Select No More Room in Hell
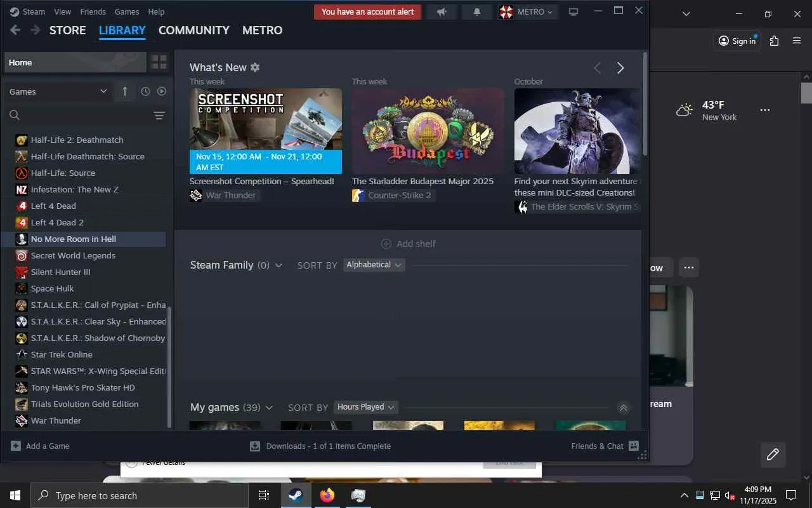Viewport: 812px width, 508px height. click(x=84, y=239)
